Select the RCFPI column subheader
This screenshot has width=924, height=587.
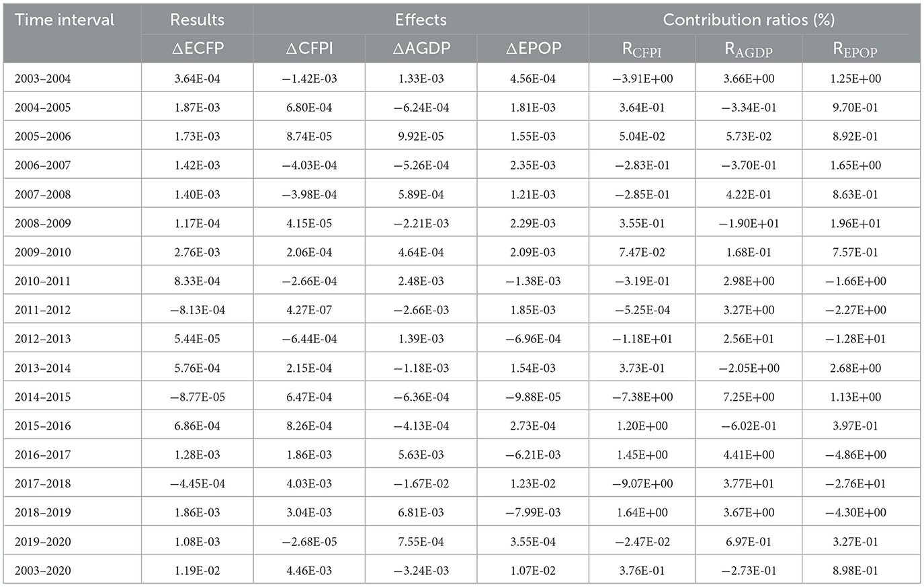(x=642, y=50)
